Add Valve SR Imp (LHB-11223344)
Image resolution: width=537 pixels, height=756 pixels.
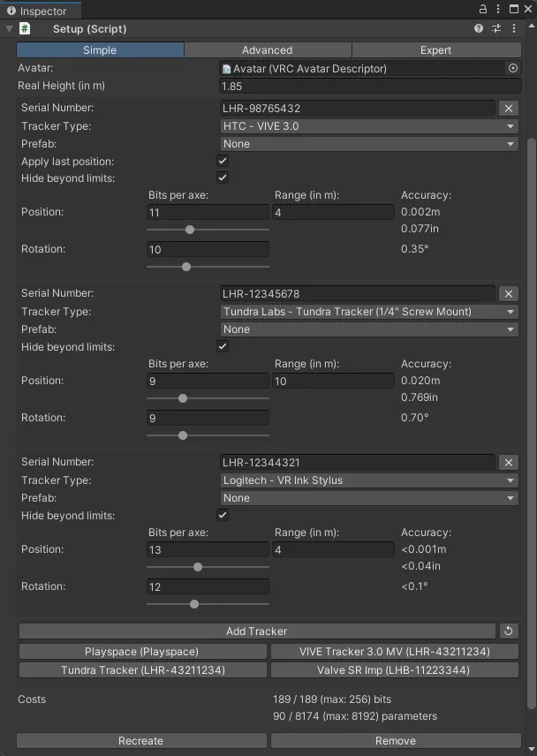point(394,669)
